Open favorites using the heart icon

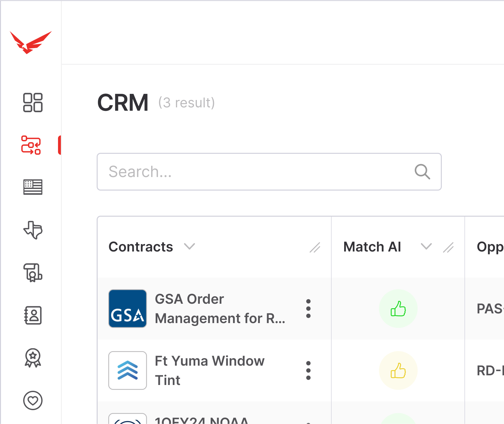point(33,400)
